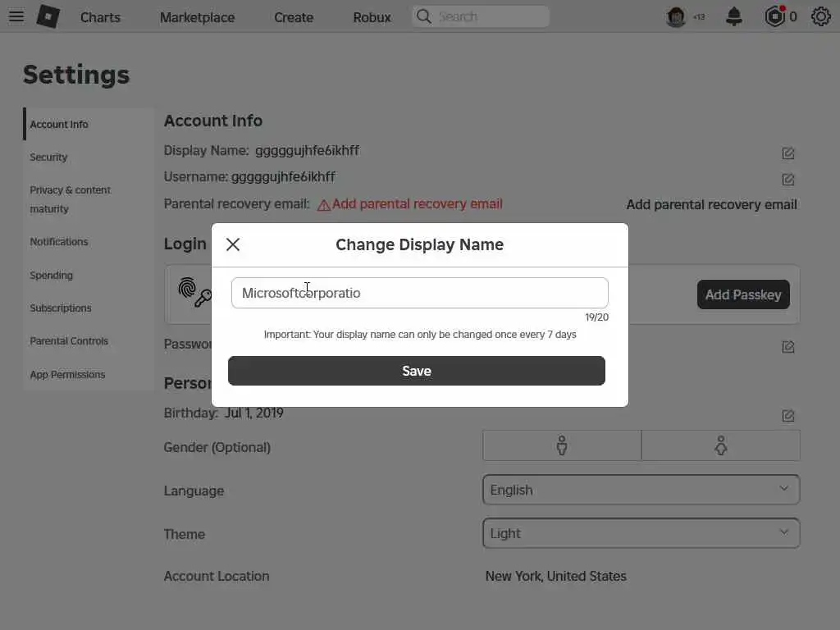
Task: Open Marketplace in top navigation
Action: pyautogui.click(x=197, y=18)
